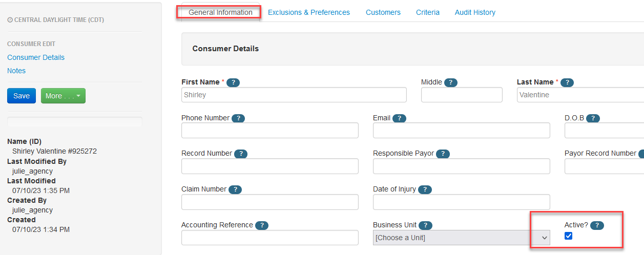The width and height of the screenshot is (644, 255).
Task: Focus the Date of Injury input field
Action: pyautogui.click(x=462, y=202)
